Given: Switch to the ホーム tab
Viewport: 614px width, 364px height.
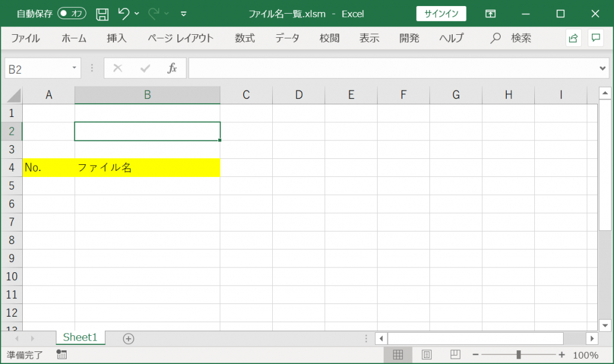Looking at the screenshot, I should pos(74,38).
